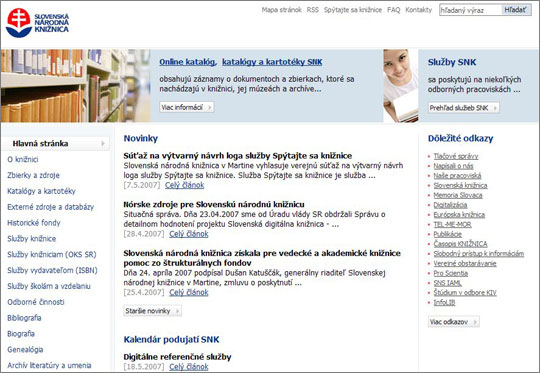The height and width of the screenshot is (373, 540).
Task: Click the Staršie novinky button
Action: (x=152, y=311)
